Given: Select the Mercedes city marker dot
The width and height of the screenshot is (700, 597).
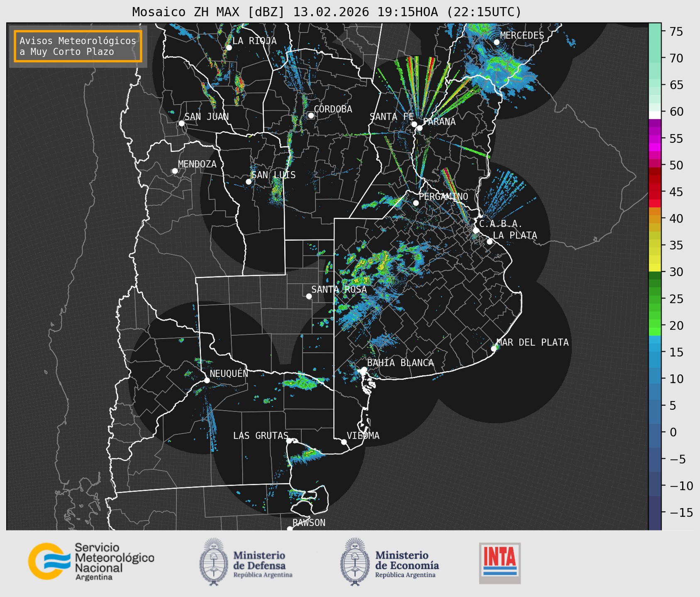Looking at the screenshot, I should 497,42.
